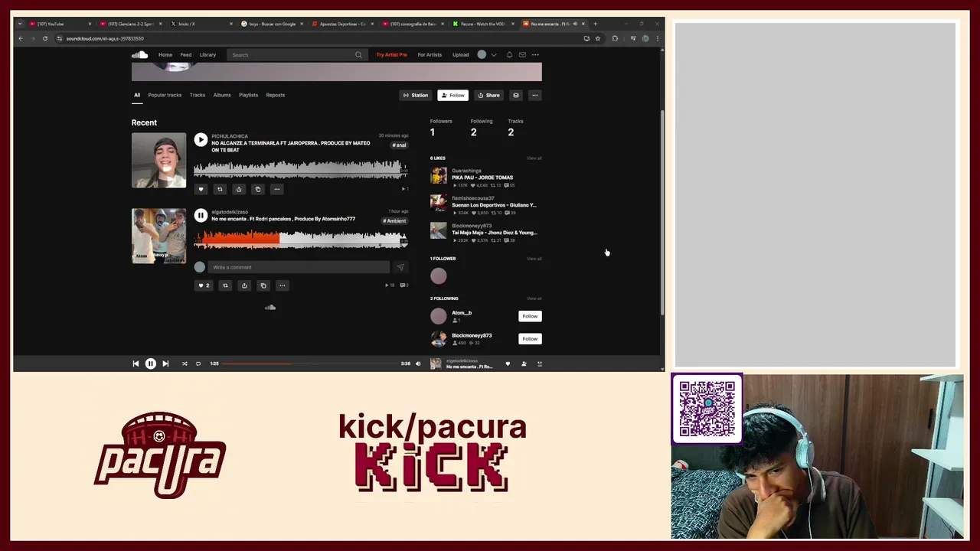
Task: Open the Feed page
Action: tap(186, 54)
